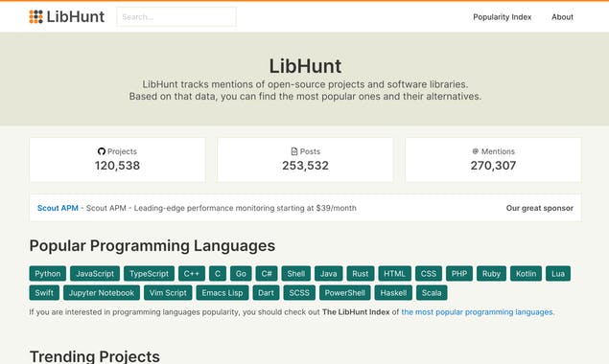Click the 270,307 mentions count
The width and height of the screenshot is (609, 364).
click(493, 166)
